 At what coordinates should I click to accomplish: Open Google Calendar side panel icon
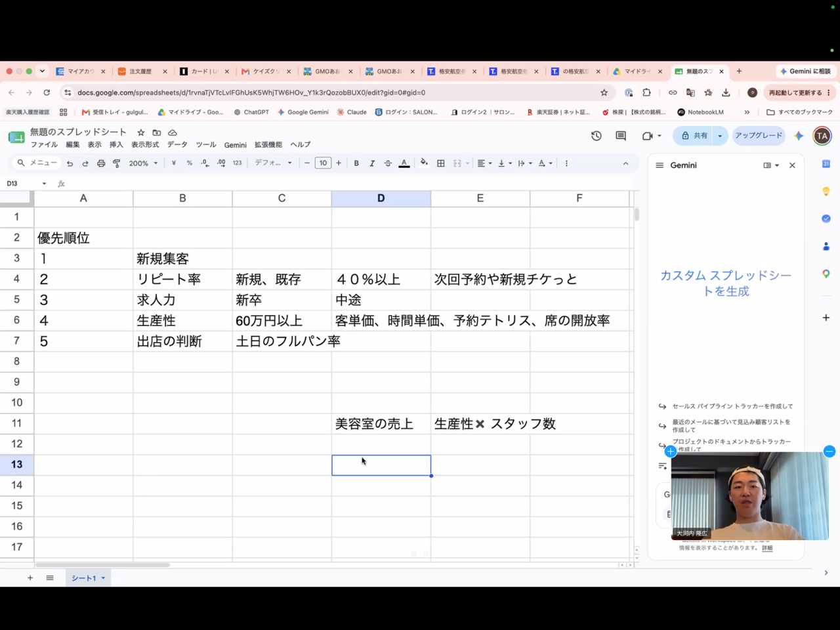(826, 164)
